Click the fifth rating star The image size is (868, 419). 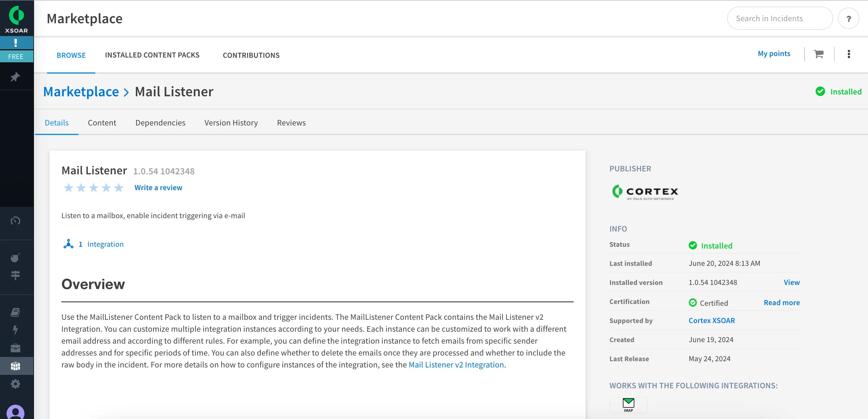point(119,187)
